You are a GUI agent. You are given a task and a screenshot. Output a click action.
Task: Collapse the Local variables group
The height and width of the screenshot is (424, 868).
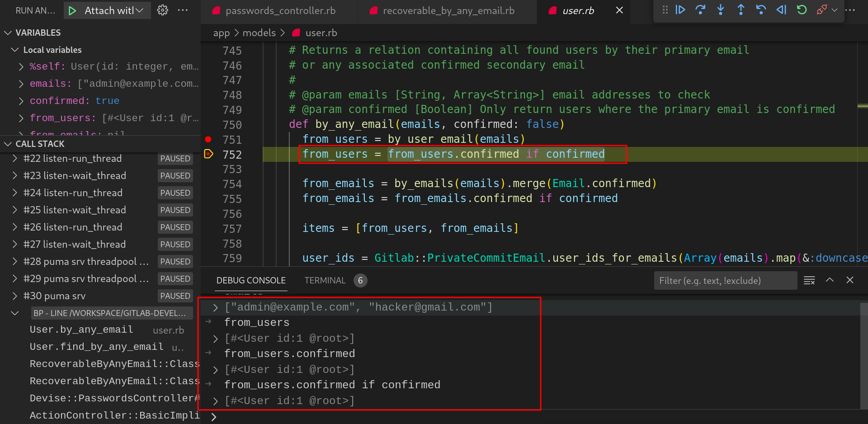[15, 50]
